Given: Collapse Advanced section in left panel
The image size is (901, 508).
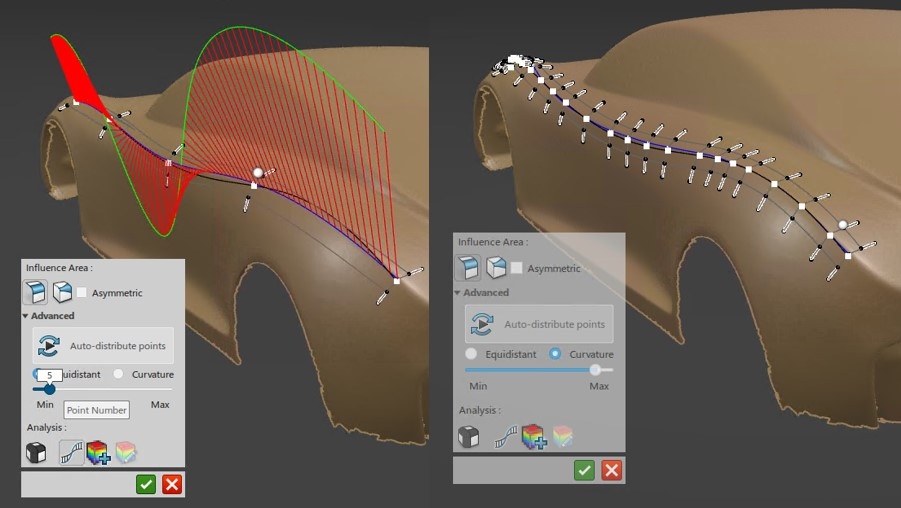Looking at the screenshot, I should (x=28, y=316).
